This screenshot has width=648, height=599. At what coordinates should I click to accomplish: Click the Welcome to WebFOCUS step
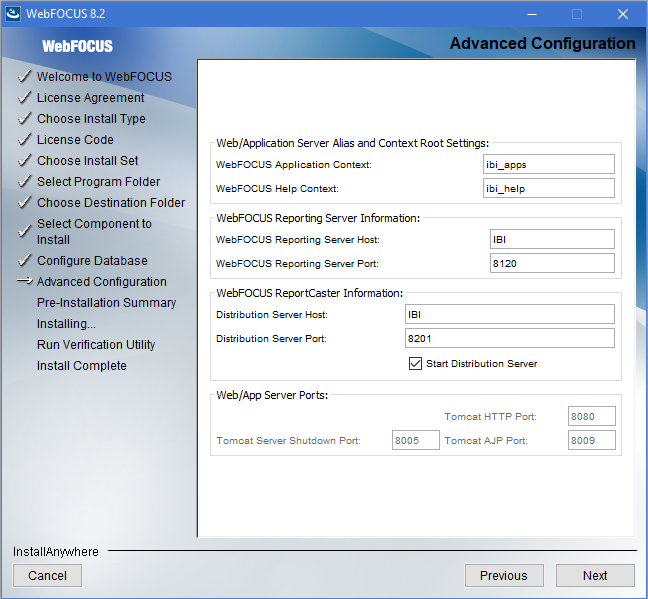click(x=104, y=76)
